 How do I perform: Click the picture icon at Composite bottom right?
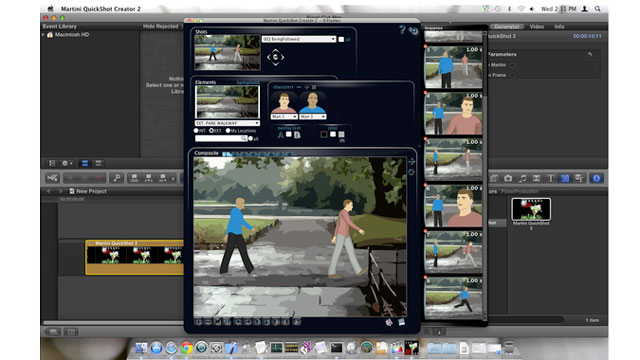click(x=402, y=322)
